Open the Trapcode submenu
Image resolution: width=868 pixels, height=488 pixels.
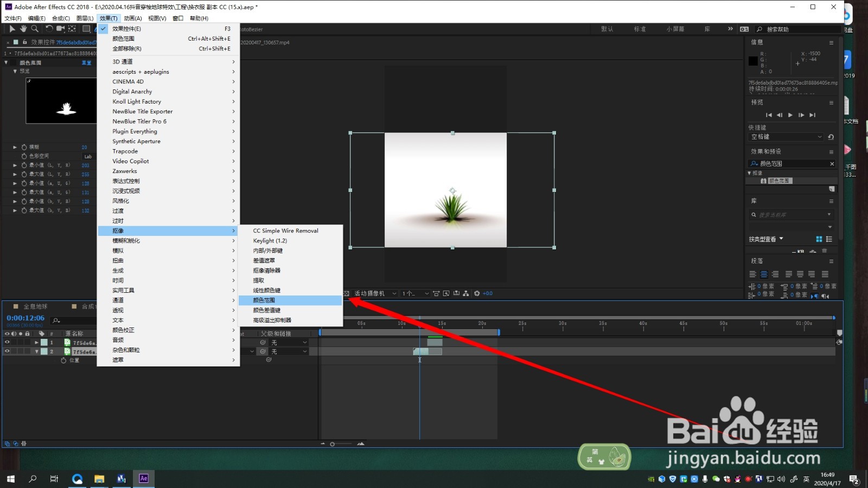pyautogui.click(x=168, y=151)
